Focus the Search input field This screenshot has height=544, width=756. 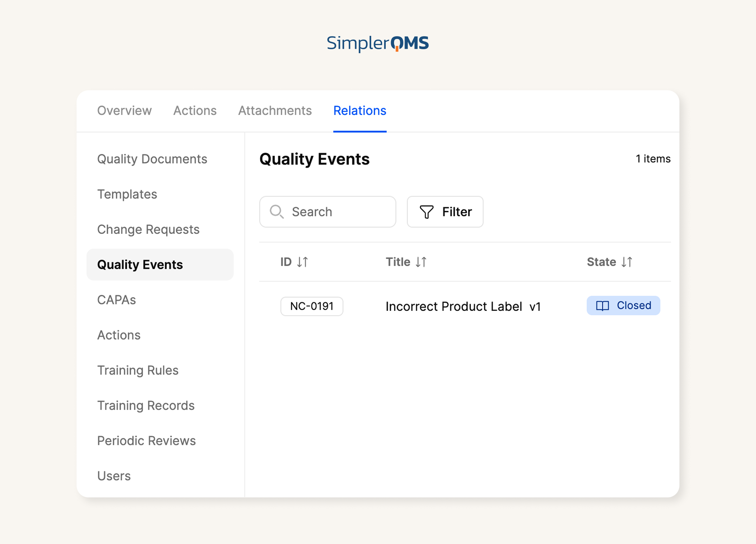click(328, 212)
